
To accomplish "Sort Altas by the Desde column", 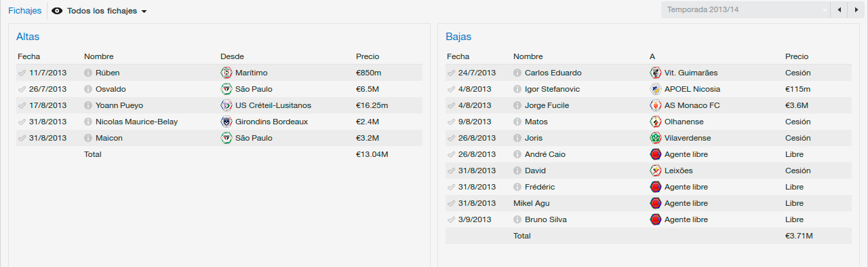I will (x=232, y=56).
